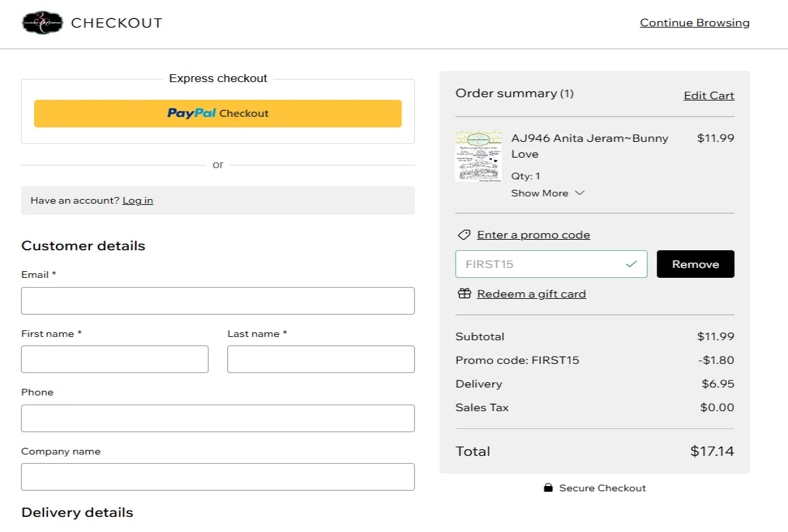This screenshot has height=532, width=788.
Task: Click the green checkmark in the promo field
Action: tap(632, 263)
